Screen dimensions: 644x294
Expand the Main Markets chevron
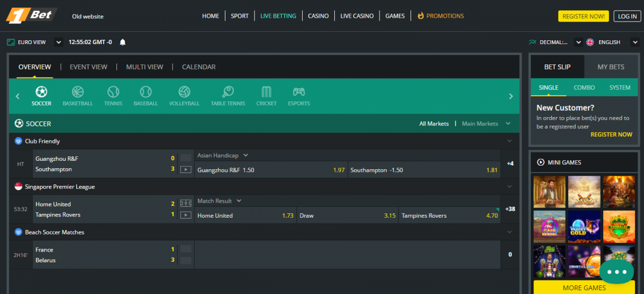coord(508,124)
